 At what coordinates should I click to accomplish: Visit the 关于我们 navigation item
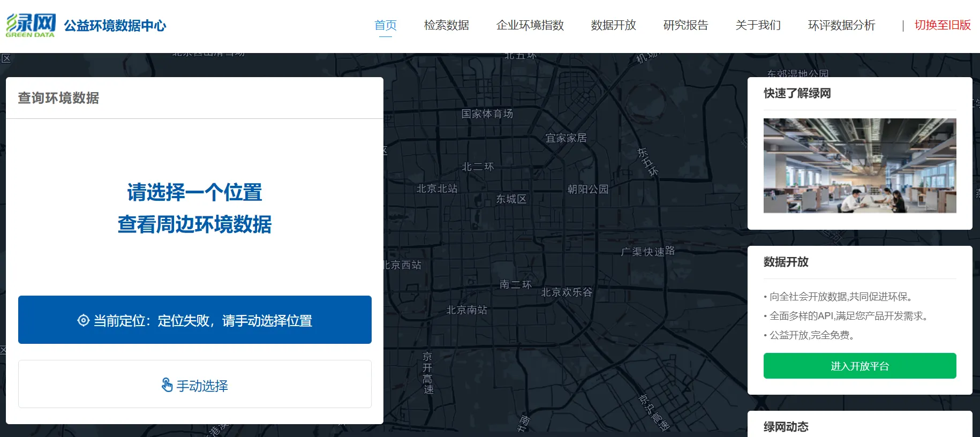point(758,25)
